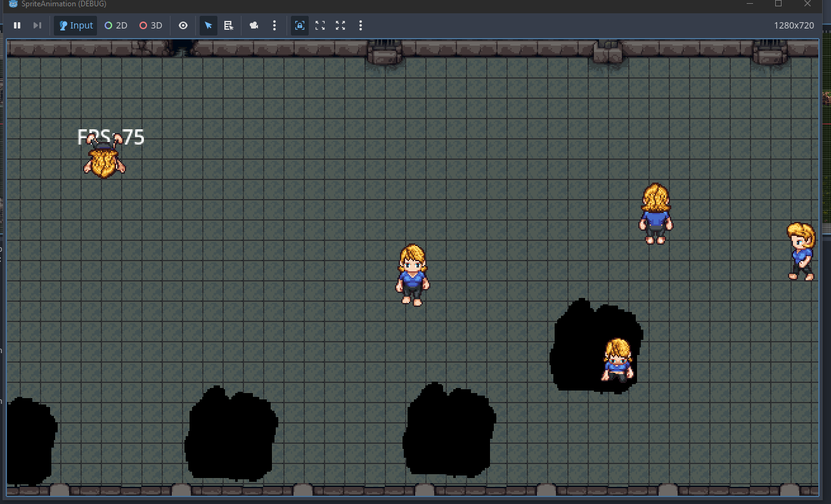This screenshot has width=831, height=504.
Task: Switch node selection to 2D mode
Action: click(116, 25)
